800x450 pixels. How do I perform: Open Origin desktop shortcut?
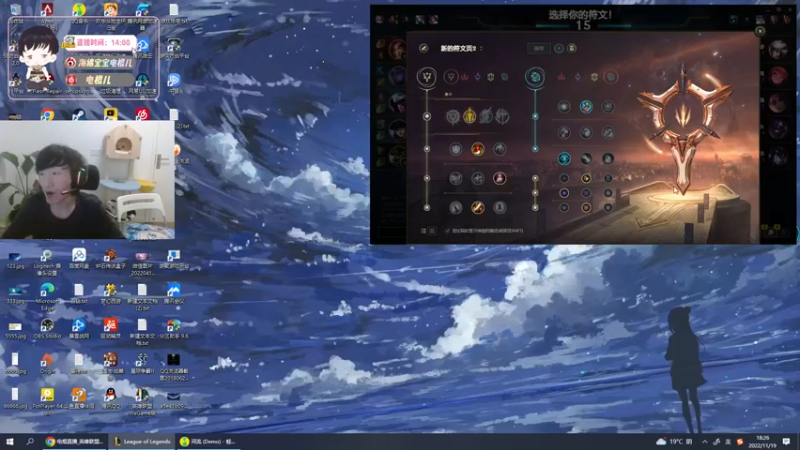[x=47, y=363]
